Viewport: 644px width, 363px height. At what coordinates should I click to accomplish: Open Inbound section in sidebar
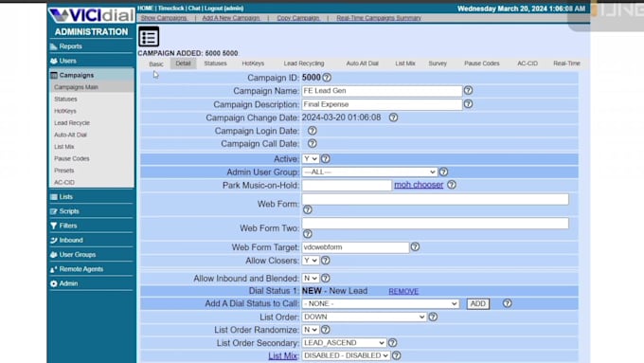tap(71, 240)
